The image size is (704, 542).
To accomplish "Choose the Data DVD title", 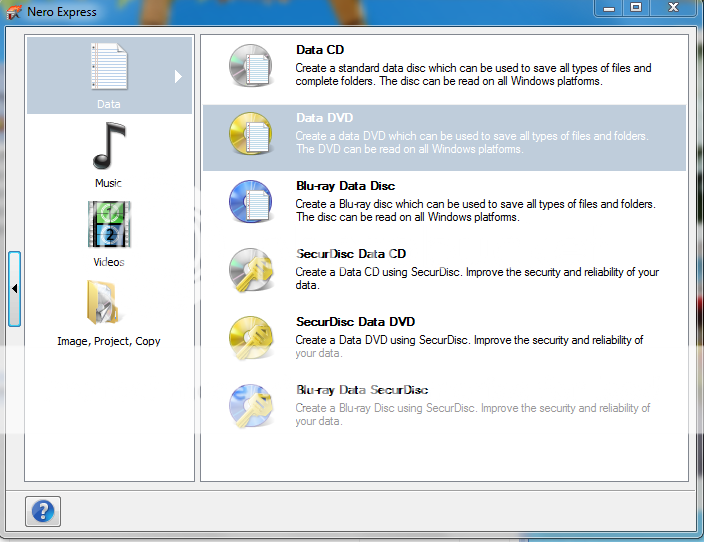I will click(x=325, y=118).
